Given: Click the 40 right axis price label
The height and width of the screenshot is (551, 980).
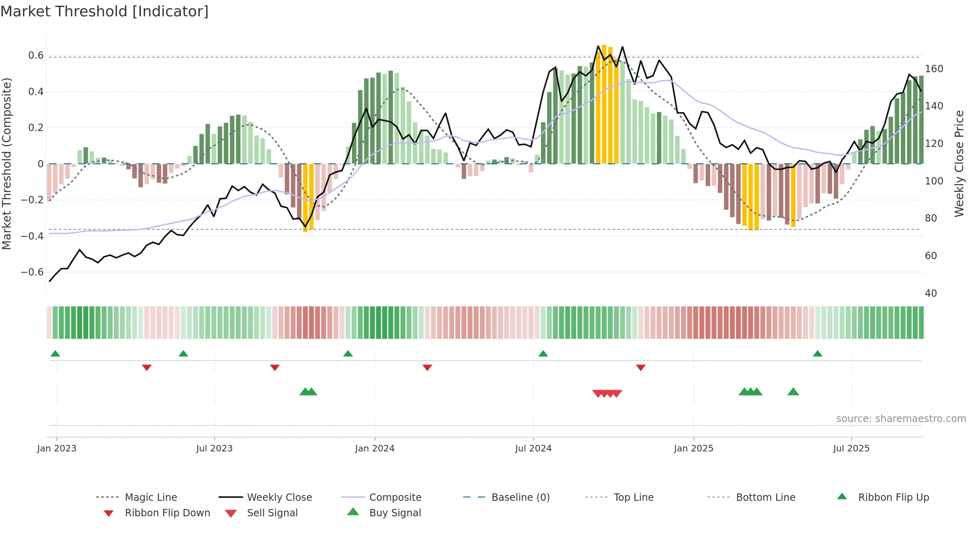Looking at the screenshot, I should tap(931, 293).
